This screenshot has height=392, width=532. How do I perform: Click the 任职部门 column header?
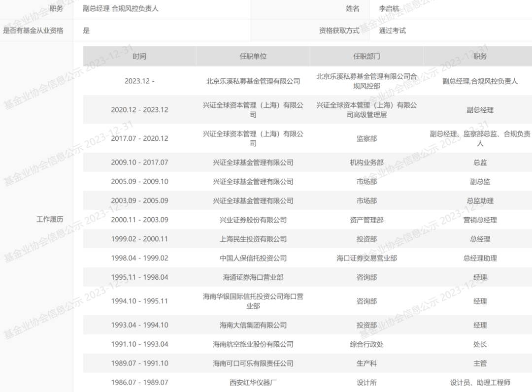coord(366,56)
